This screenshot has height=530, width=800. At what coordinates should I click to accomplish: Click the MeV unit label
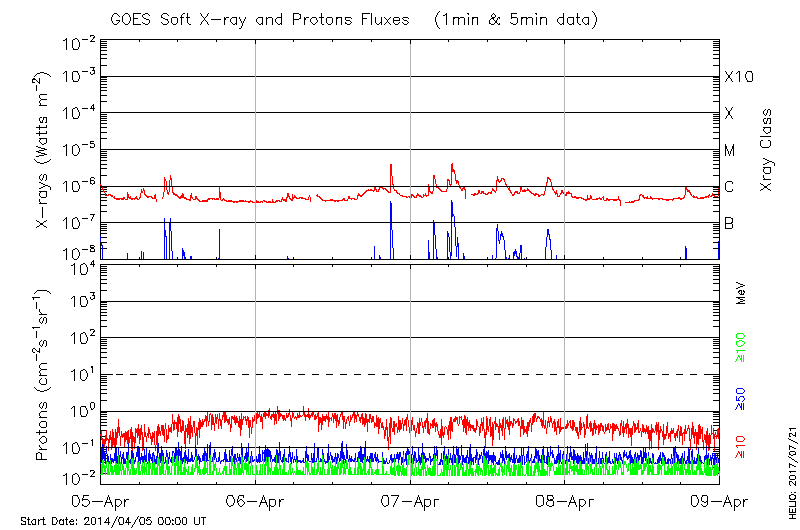click(x=741, y=294)
